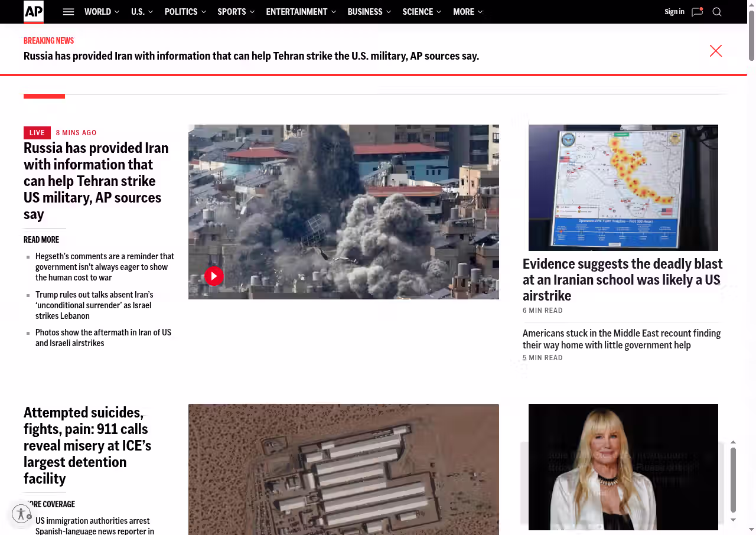
Task: Open the Entertainment section menu
Action: (301, 12)
